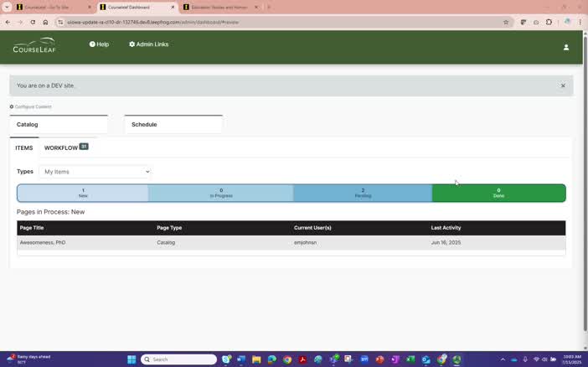The width and height of the screenshot is (588, 367).
Task: Click the taskbar Search box
Action: coord(179,359)
